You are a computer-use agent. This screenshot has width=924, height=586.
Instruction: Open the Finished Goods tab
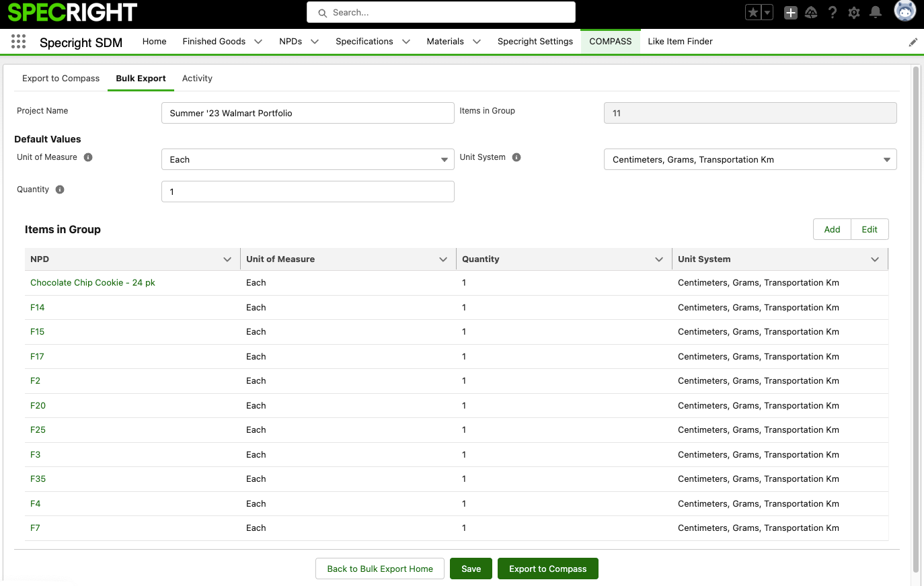(214, 42)
